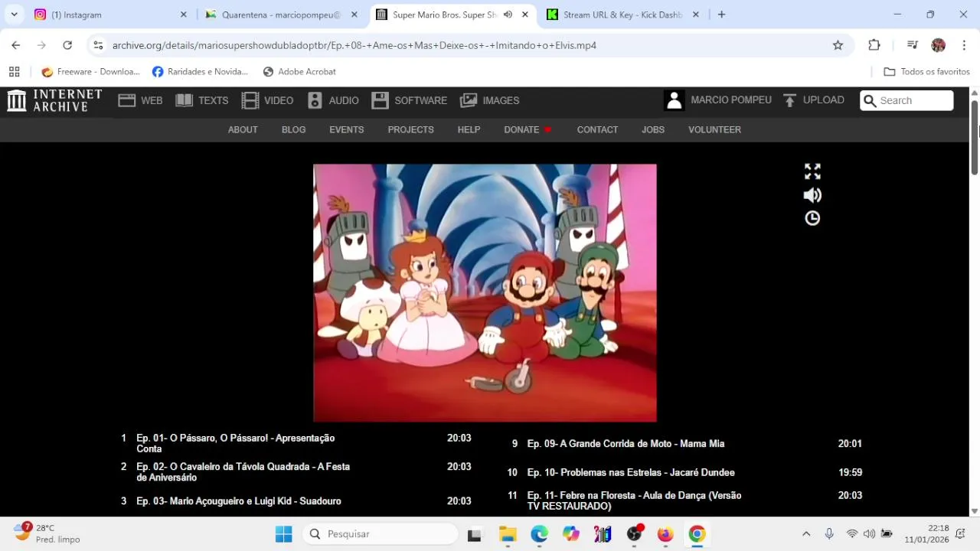
Task: Click the search magnifier icon
Action: 870,100
